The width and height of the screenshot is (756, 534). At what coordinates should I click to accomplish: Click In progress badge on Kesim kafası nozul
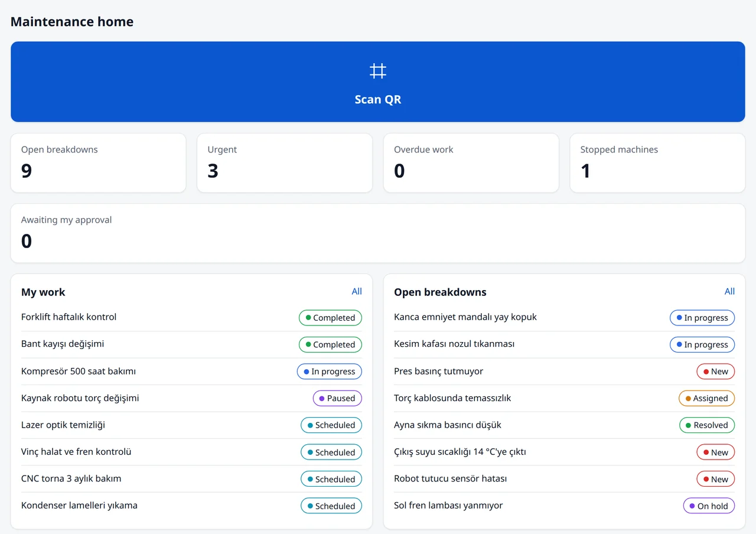[x=702, y=344]
